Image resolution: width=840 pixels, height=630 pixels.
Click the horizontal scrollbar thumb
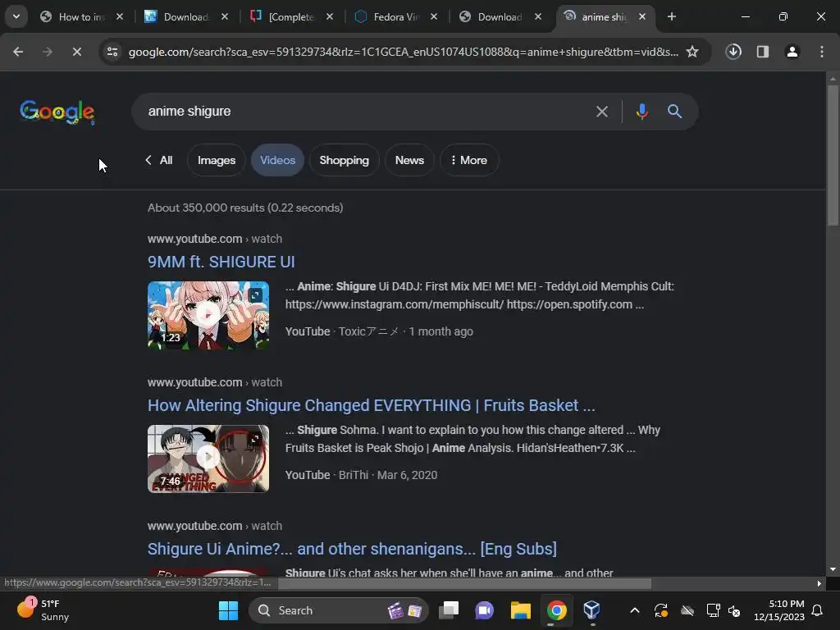tap(465, 583)
